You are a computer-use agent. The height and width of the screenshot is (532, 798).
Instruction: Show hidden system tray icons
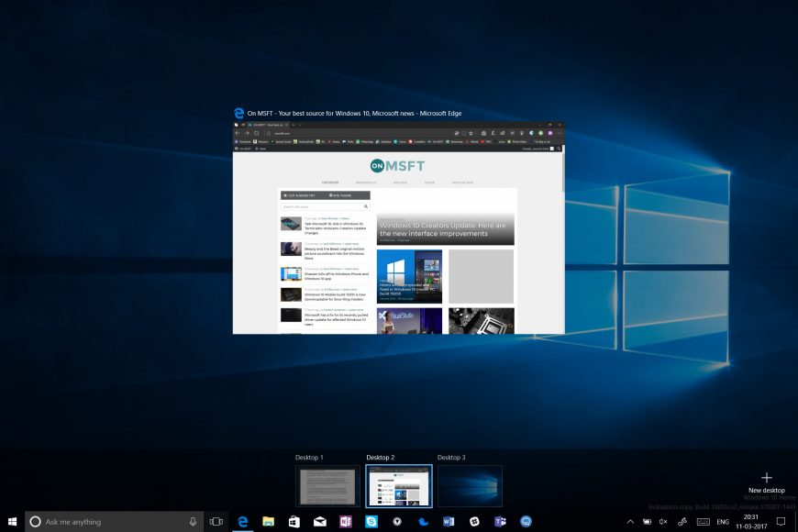pyautogui.click(x=630, y=521)
